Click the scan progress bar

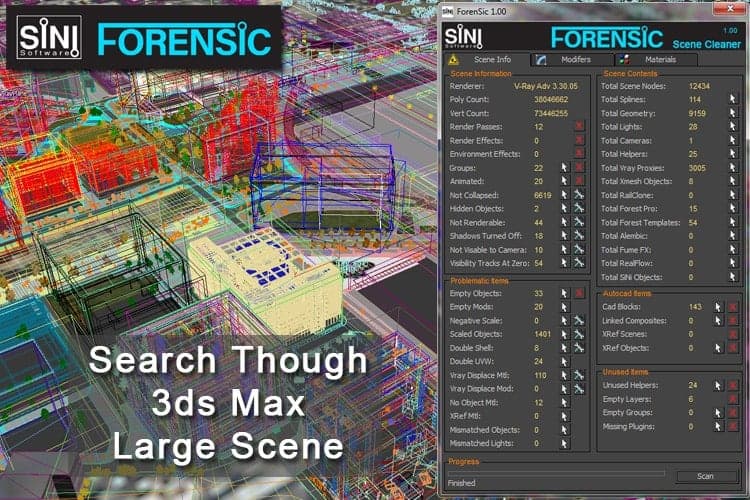(x=555, y=470)
